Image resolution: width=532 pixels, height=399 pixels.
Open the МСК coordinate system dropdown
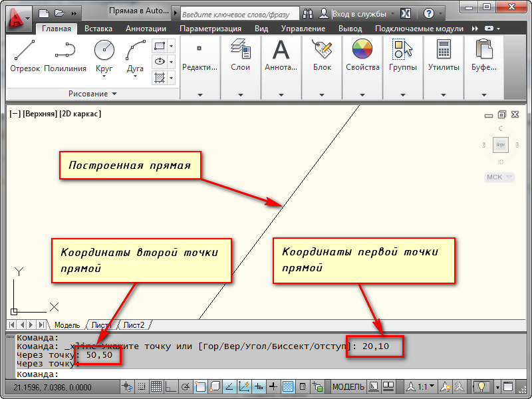coord(499,177)
